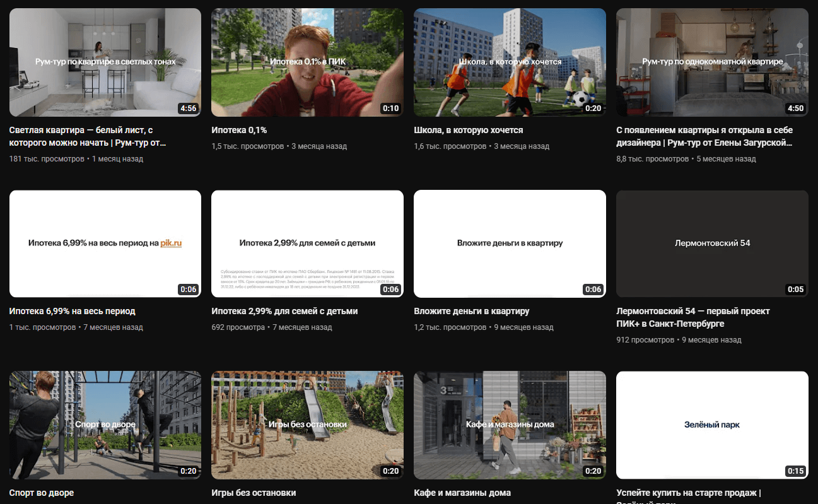The width and height of the screenshot is (818, 504).
Task: Open the 'Ипотека 2,99% для семей' thumbnail
Action: (x=307, y=243)
